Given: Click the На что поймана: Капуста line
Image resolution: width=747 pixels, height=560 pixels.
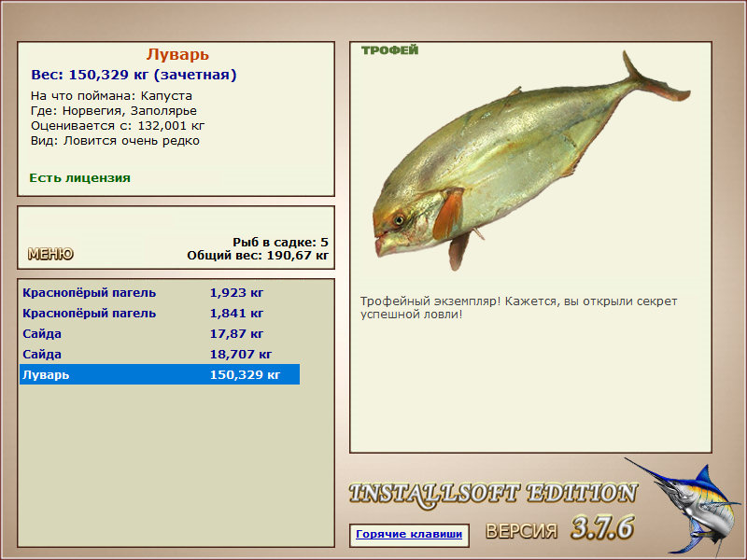Looking at the screenshot, I should 111,96.
